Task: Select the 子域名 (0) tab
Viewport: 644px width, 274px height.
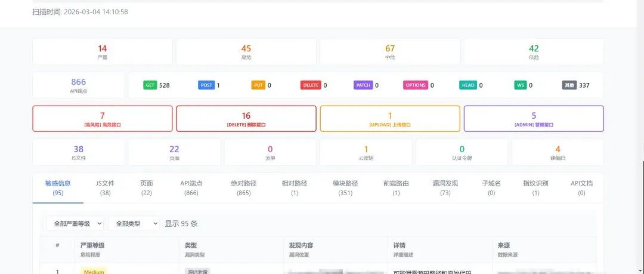Action: coord(491,188)
